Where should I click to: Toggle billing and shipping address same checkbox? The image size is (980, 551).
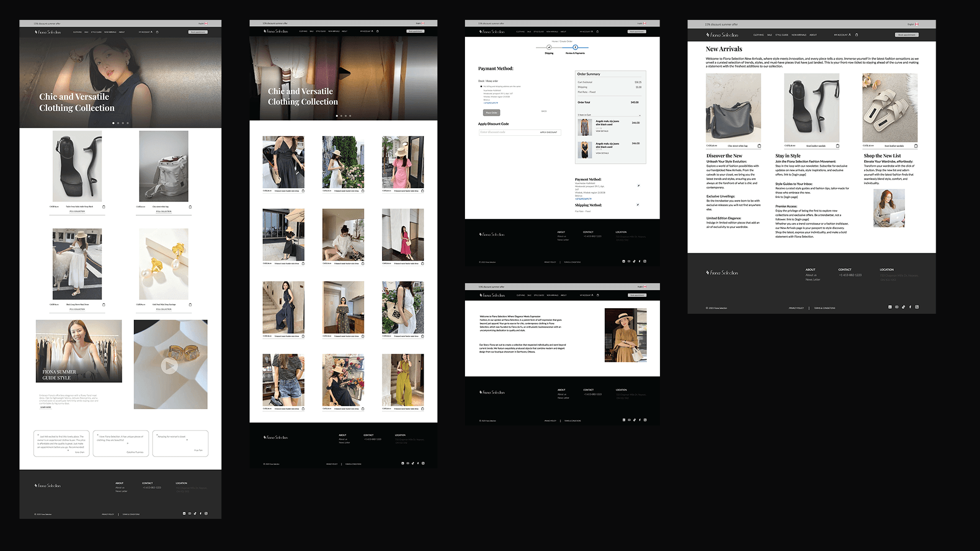pyautogui.click(x=481, y=87)
